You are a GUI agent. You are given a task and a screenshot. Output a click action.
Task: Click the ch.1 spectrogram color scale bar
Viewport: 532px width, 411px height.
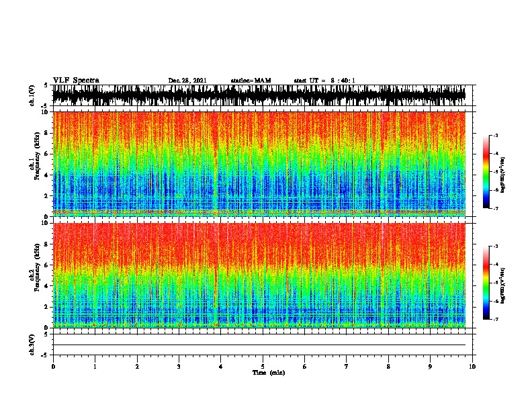pos(486,172)
